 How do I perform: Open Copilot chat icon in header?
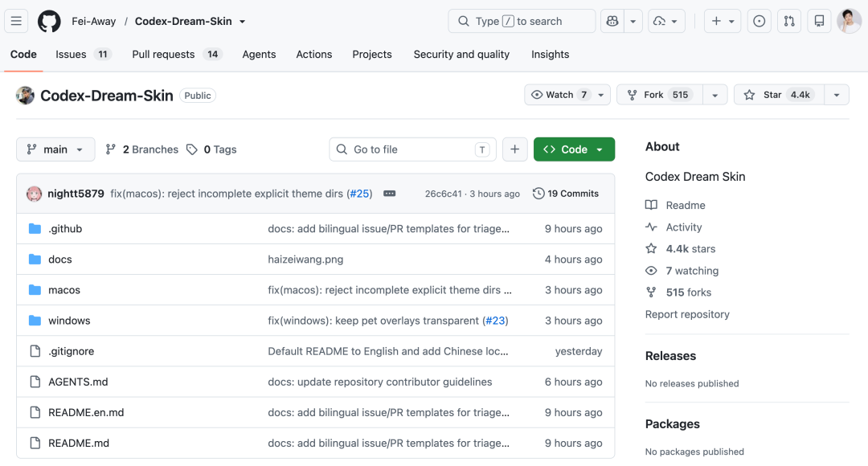[x=612, y=21]
